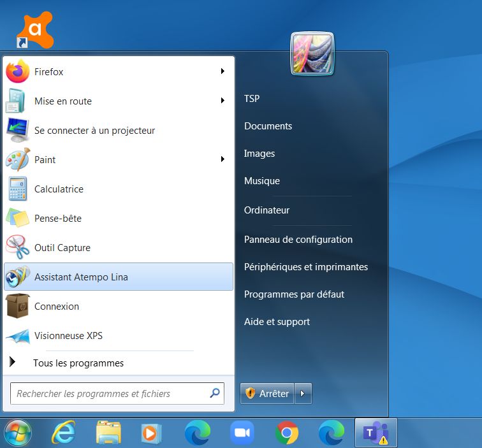
Task: Open the TSP user folder
Action: [252, 99]
